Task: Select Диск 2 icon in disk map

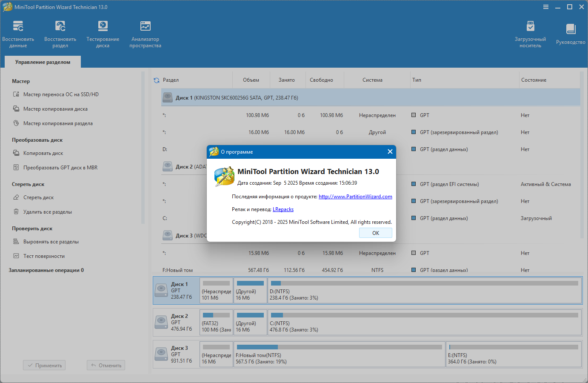Action: (161, 322)
